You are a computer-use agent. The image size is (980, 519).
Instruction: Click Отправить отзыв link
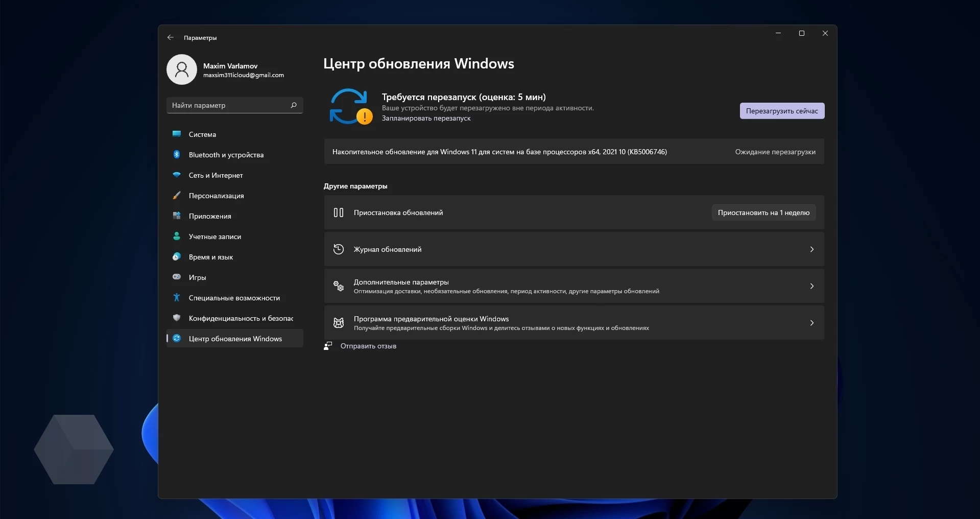click(x=368, y=346)
